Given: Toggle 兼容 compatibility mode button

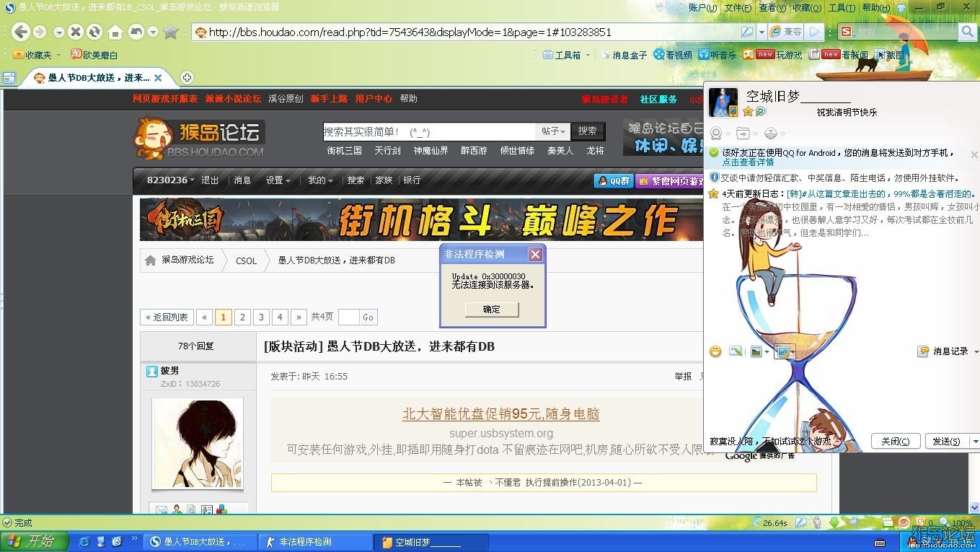Looking at the screenshot, I should [785, 32].
